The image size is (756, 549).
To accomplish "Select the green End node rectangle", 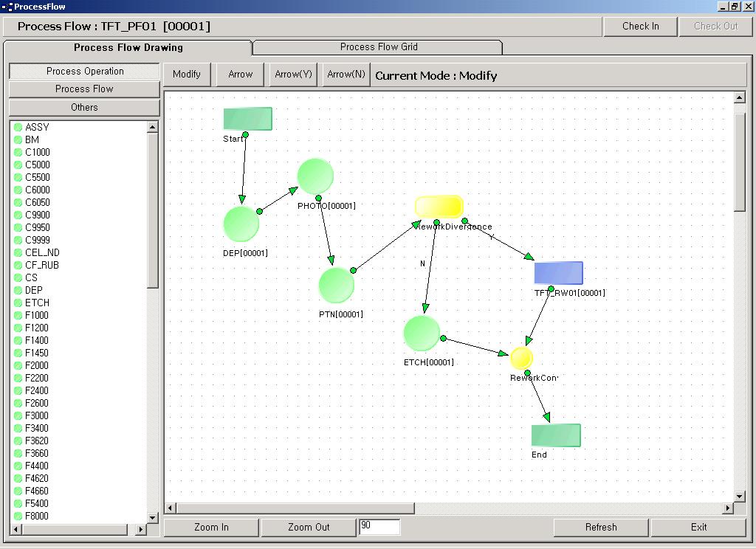I will (556, 435).
